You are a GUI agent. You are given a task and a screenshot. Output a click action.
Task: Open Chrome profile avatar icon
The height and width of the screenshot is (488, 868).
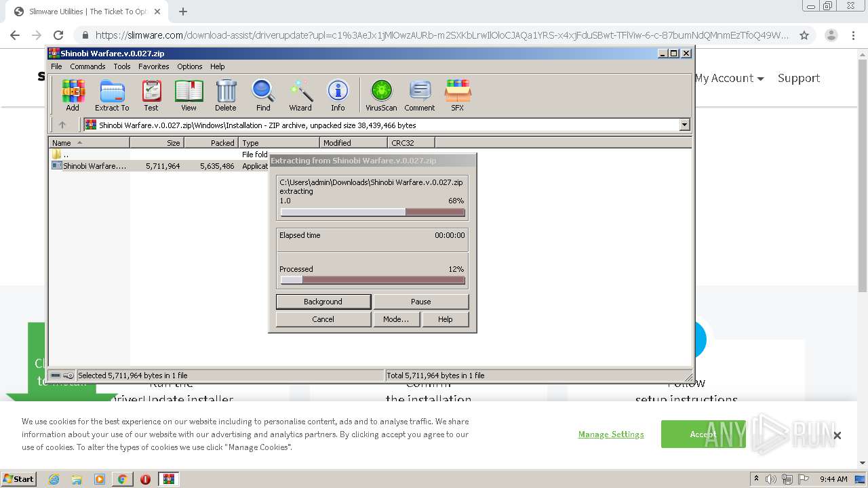(831, 35)
